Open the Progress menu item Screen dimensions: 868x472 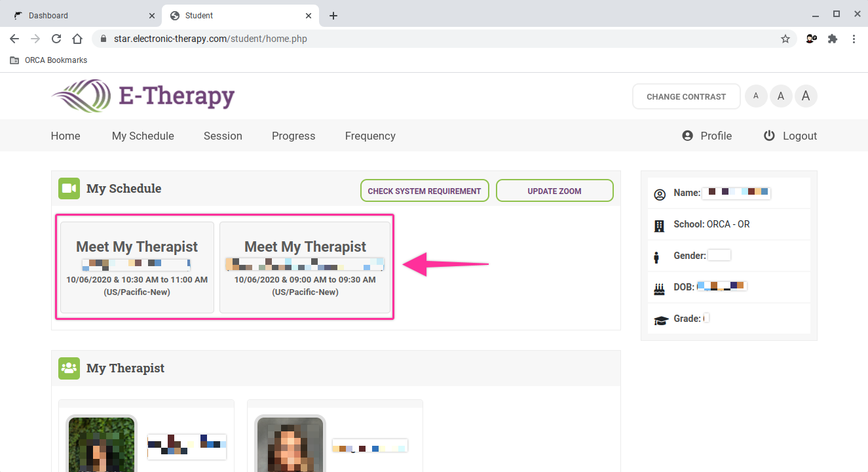pyautogui.click(x=293, y=136)
